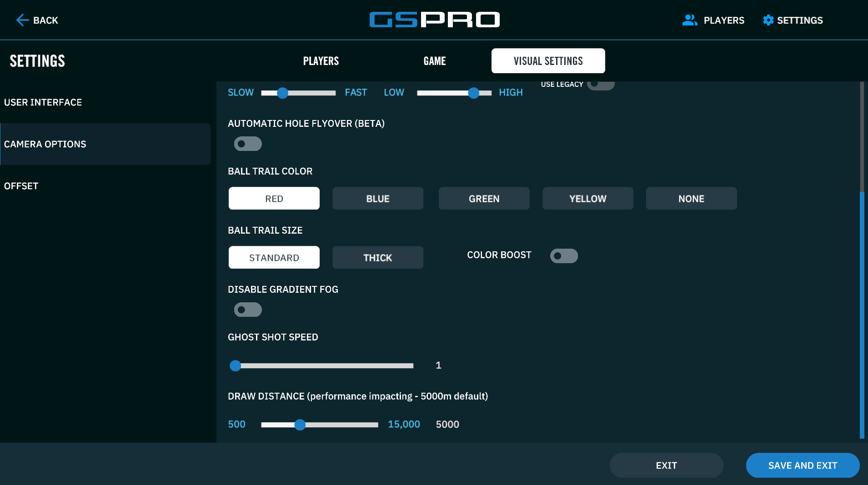
Task: Open the Game tab
Action: tap(434, 61)
